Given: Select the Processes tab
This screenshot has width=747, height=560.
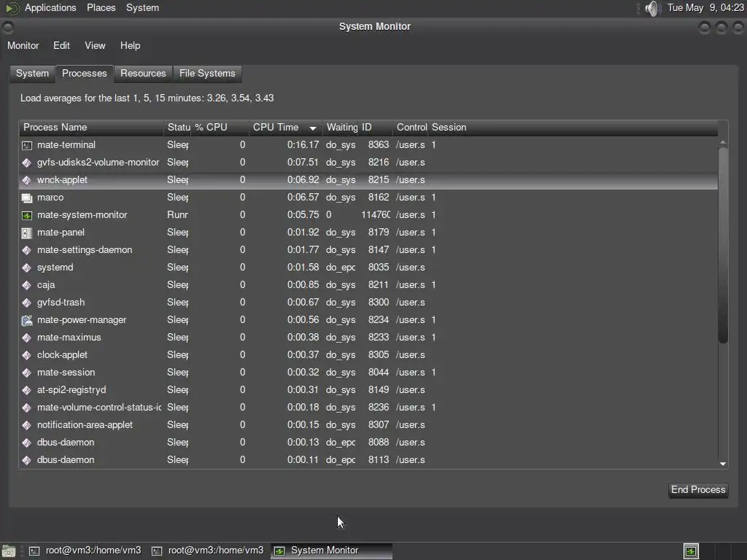Looking at the screenshot, I should tap(85, 74).
